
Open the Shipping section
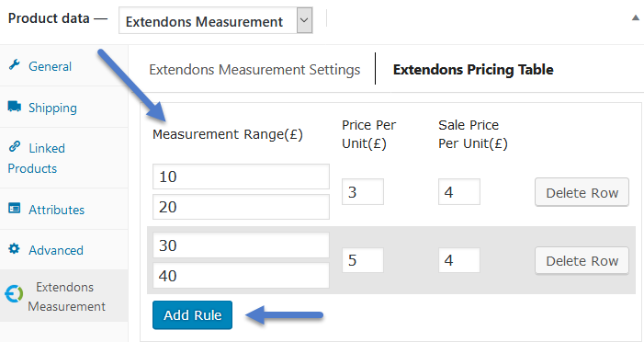[52, 108]
